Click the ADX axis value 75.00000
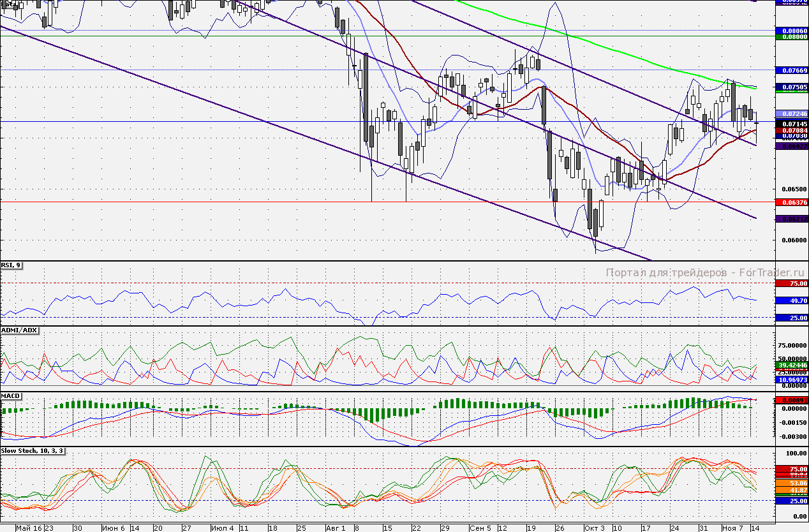The height and width of the screenshot is (532, 809). pyautogui.click(x=792, y=344)
